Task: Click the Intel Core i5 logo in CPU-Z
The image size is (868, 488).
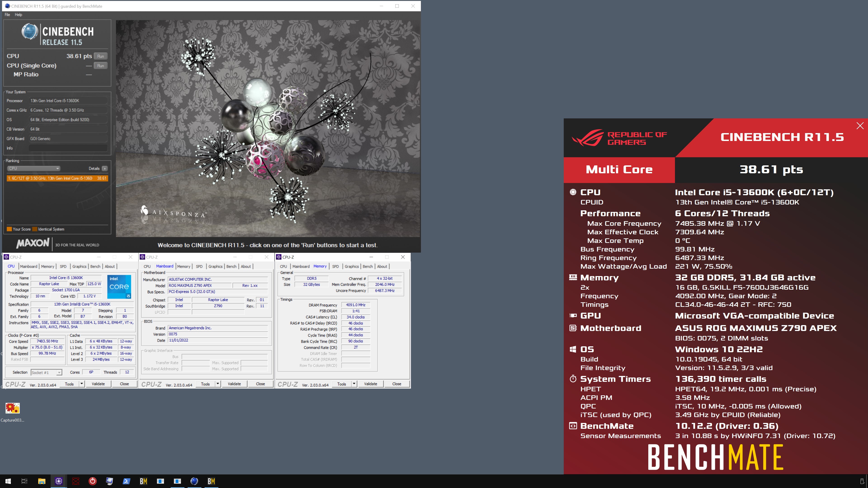Action: point(119,287)
